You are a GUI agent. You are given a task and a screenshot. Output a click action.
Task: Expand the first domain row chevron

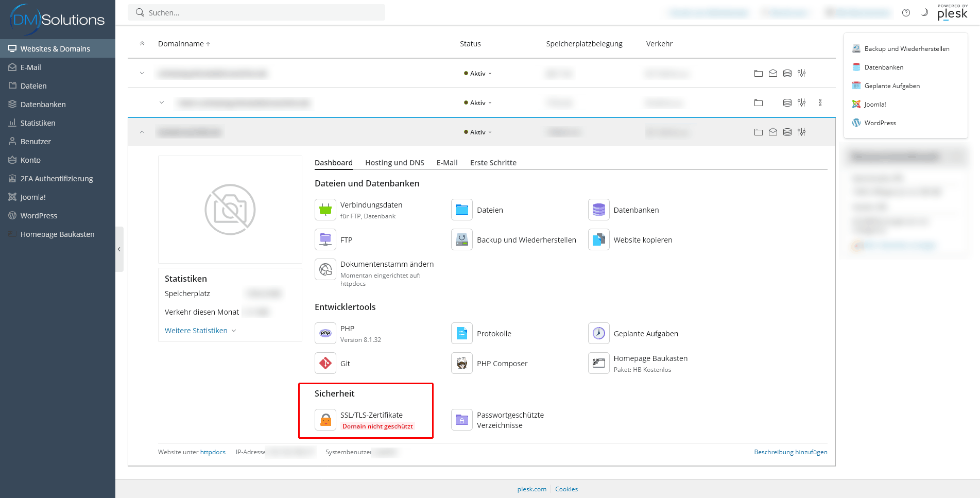(142, 73)
